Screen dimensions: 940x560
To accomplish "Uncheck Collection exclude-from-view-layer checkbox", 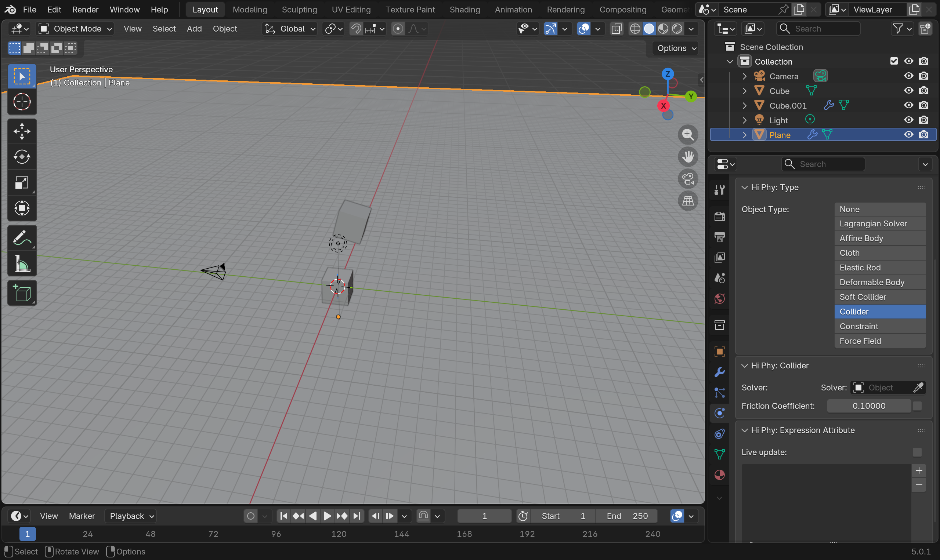I will [x=894, y=61].
